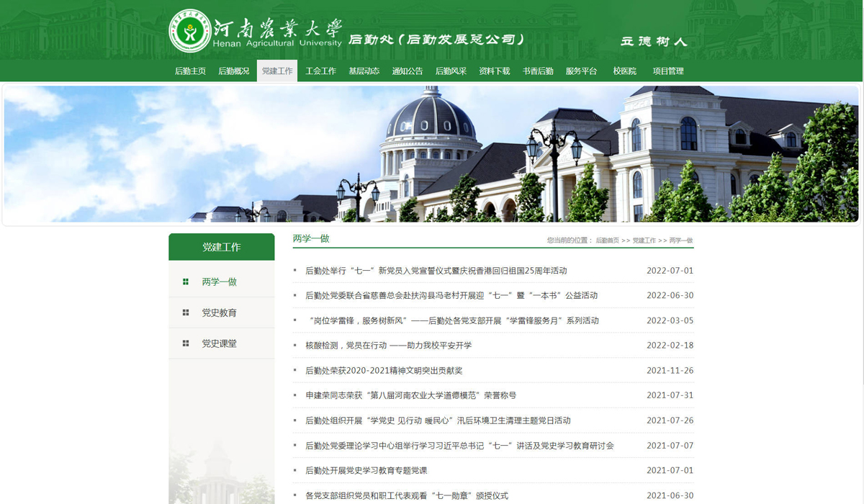864x504 pixels.
Task: Click the grid icon beside 两学一做
Action: click(x=186, y=282)
